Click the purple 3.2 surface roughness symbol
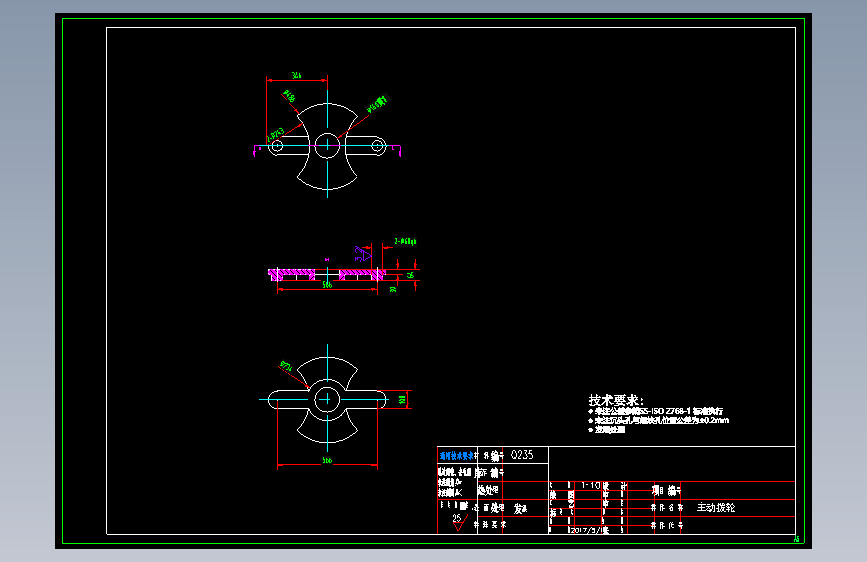The image size is (867, 562). [362, 254]
